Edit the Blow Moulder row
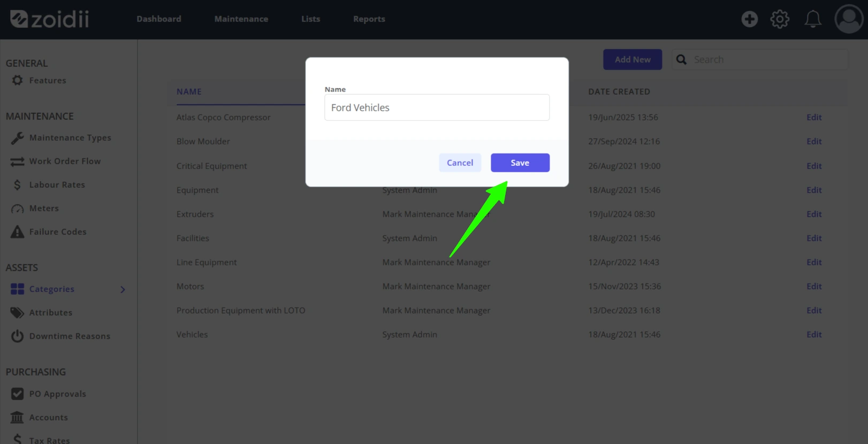Image resolution: width=868 pixels, height=444 pixels. pos(814,141)
